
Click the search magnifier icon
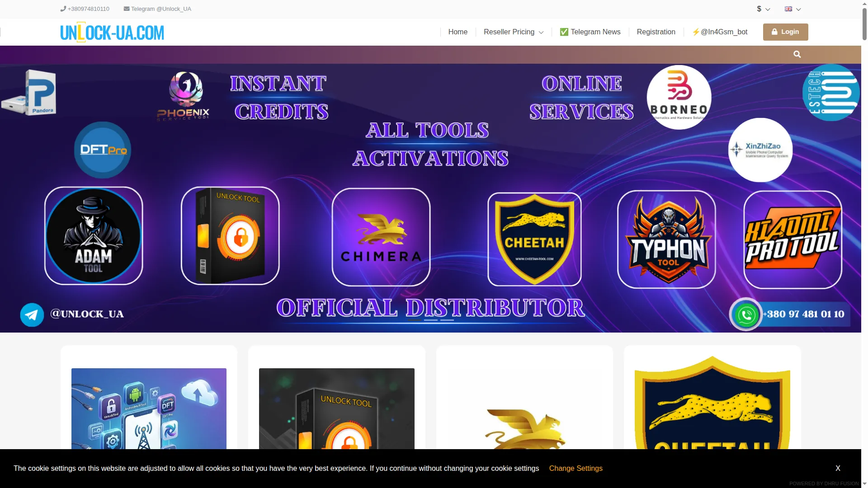point(797,54)
